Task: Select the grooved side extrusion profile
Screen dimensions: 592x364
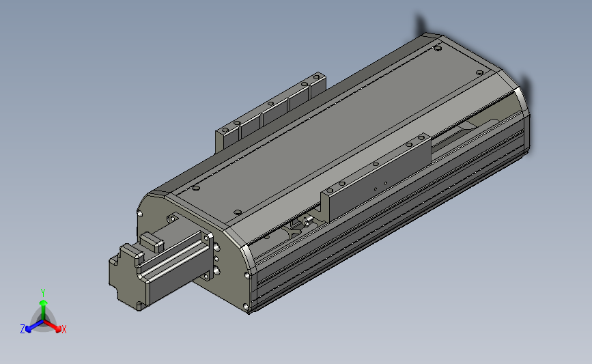Action: 389,215
